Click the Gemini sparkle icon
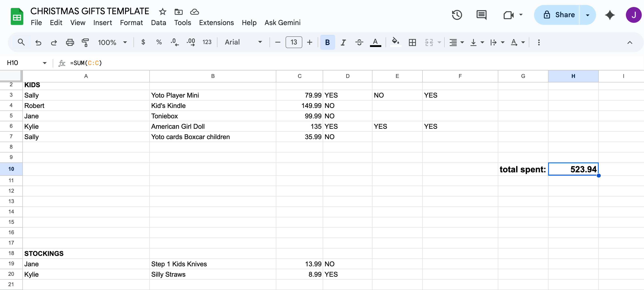 point(610,15)
